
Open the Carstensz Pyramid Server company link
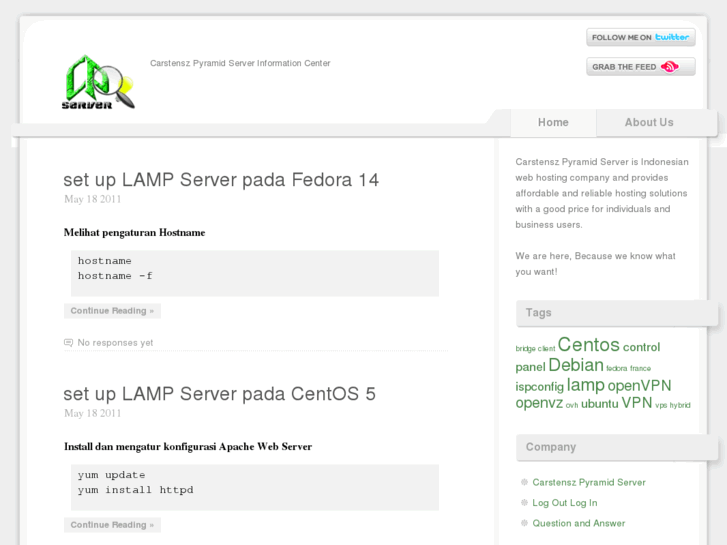click(x=588, y=482)
